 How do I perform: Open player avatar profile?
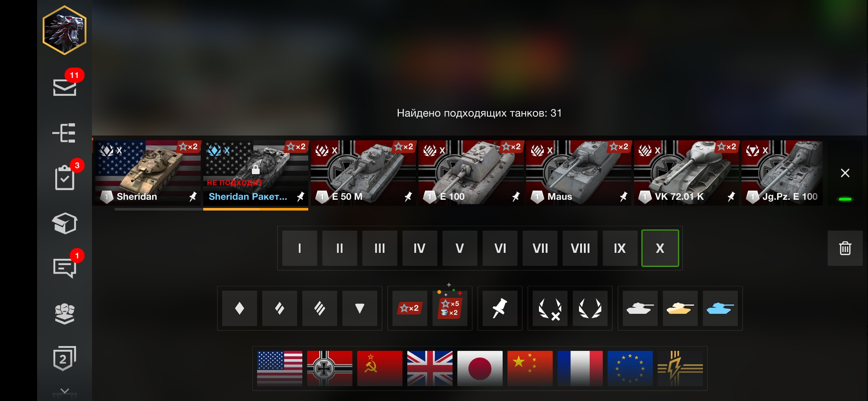[65, 30]
